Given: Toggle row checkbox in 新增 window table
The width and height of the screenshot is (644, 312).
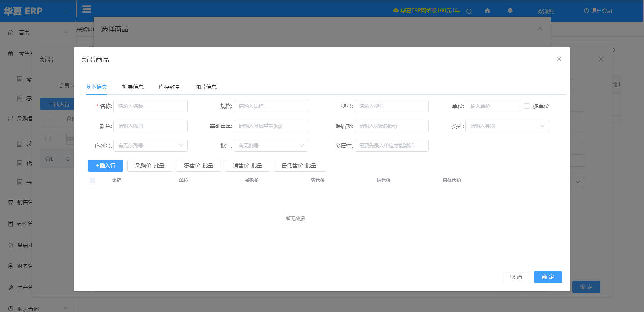Looking at the screenshot, I should (x=48, y=139).
